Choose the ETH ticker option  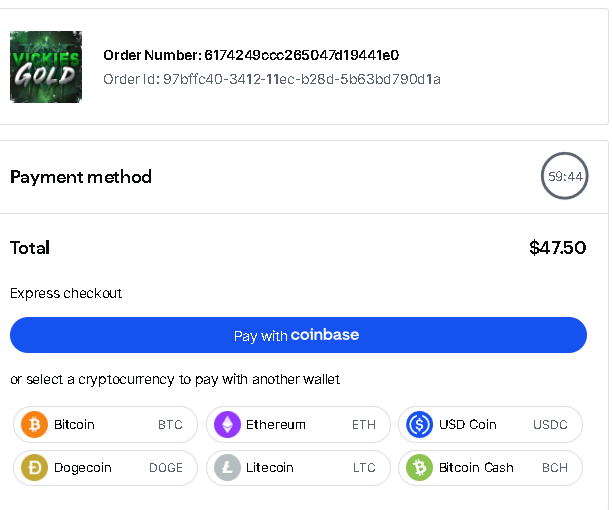click(x=364, y=425)
